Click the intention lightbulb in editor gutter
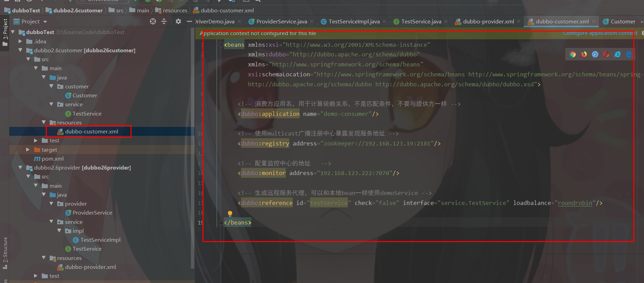 click(x=230, y=214)
